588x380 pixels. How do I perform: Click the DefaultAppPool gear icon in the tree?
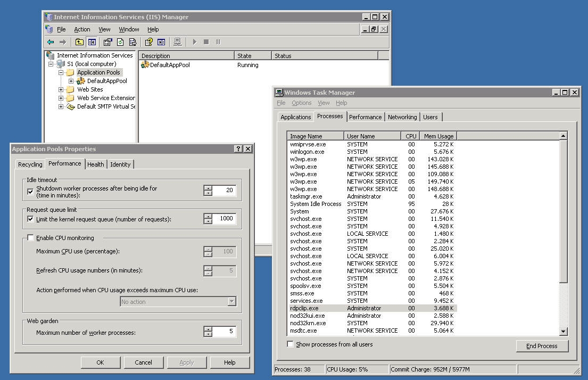tap(81, 81)
